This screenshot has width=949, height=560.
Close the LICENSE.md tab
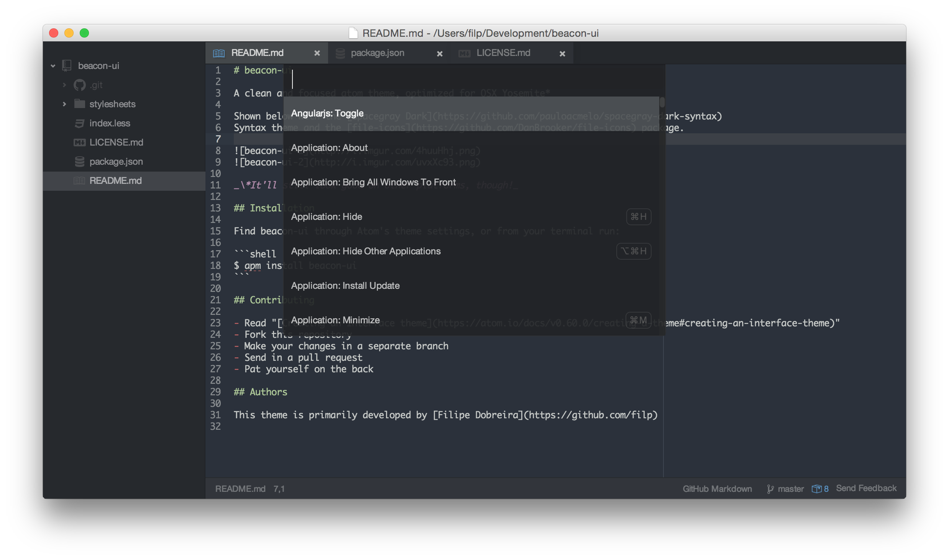[562, 54]
